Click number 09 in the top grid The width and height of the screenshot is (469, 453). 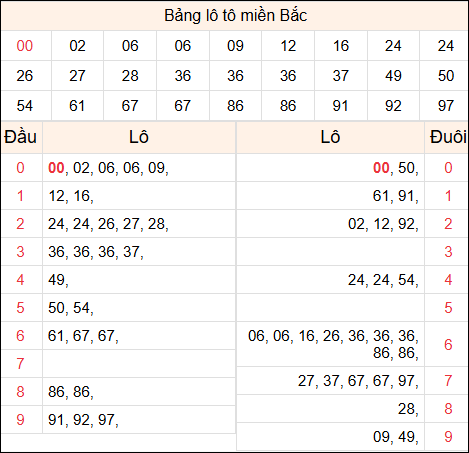pos(235,46)
